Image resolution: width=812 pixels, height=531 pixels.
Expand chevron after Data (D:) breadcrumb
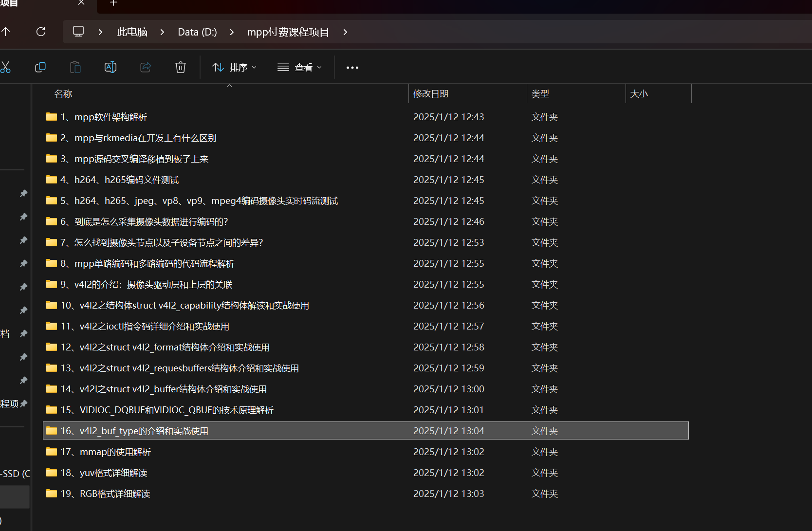coord(232,32)
